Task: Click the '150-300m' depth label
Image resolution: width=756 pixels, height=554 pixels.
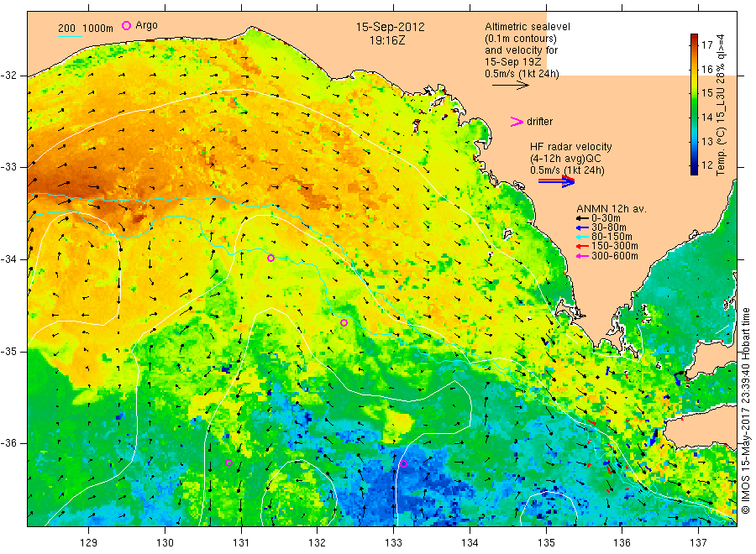Action: (x=615, y=246)
